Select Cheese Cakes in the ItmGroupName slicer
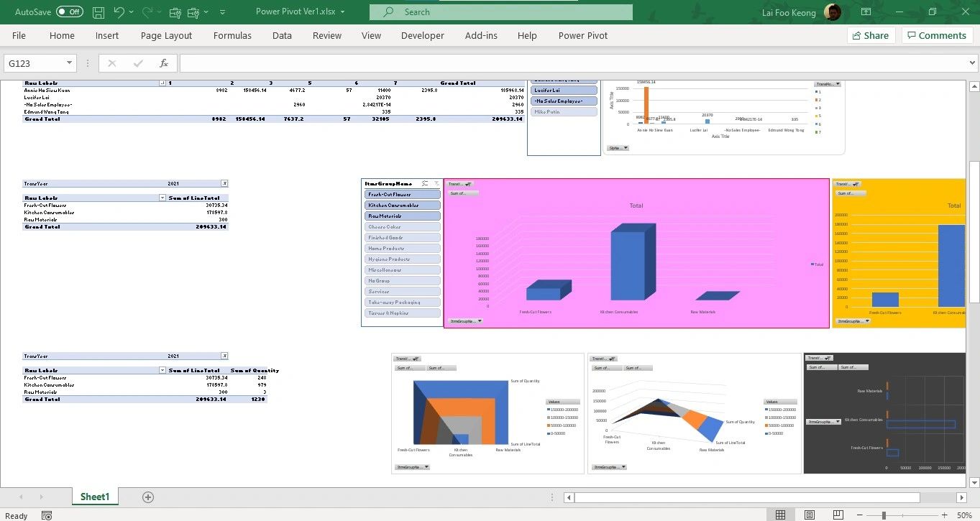Image resolution: width=980 pixels, height=521 pixels. (402, 226)
